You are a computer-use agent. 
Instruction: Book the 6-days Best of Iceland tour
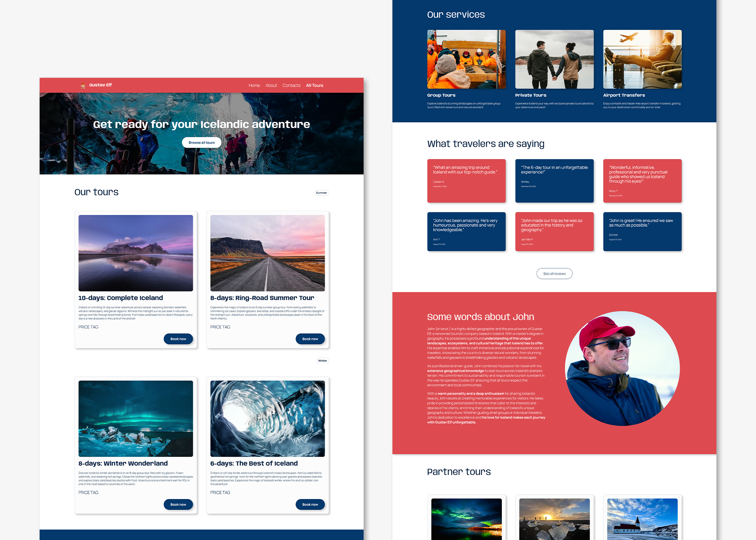(310, 504)
